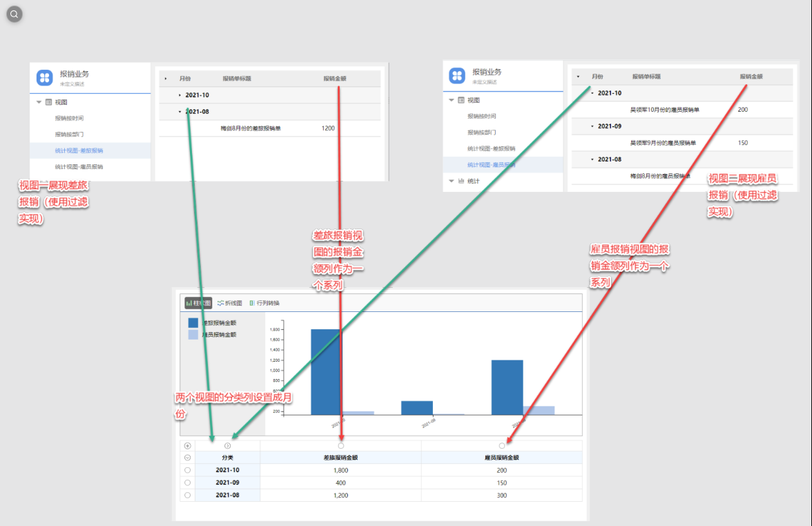Open 报销按部门 view in right sidebar
Viewport: 812px width, 526px height.
[481, 133]
